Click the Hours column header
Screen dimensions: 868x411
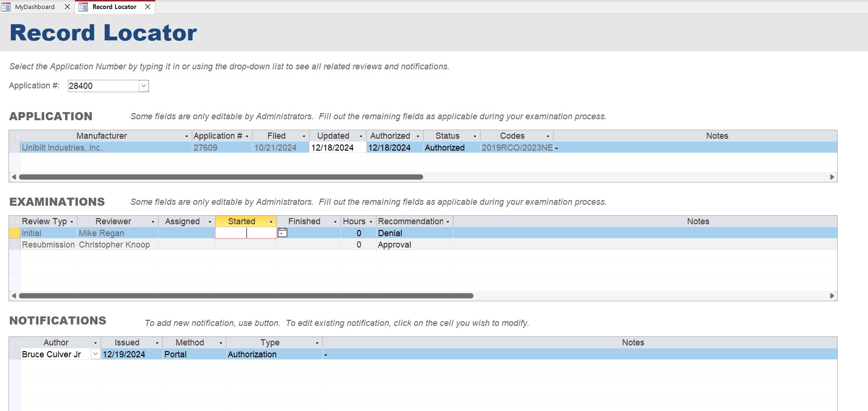pos(359,221)
